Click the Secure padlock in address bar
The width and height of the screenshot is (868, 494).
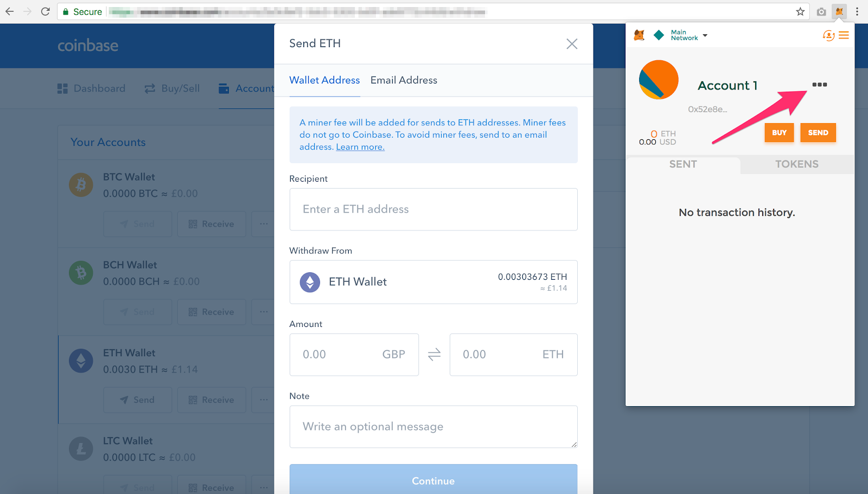66,11
